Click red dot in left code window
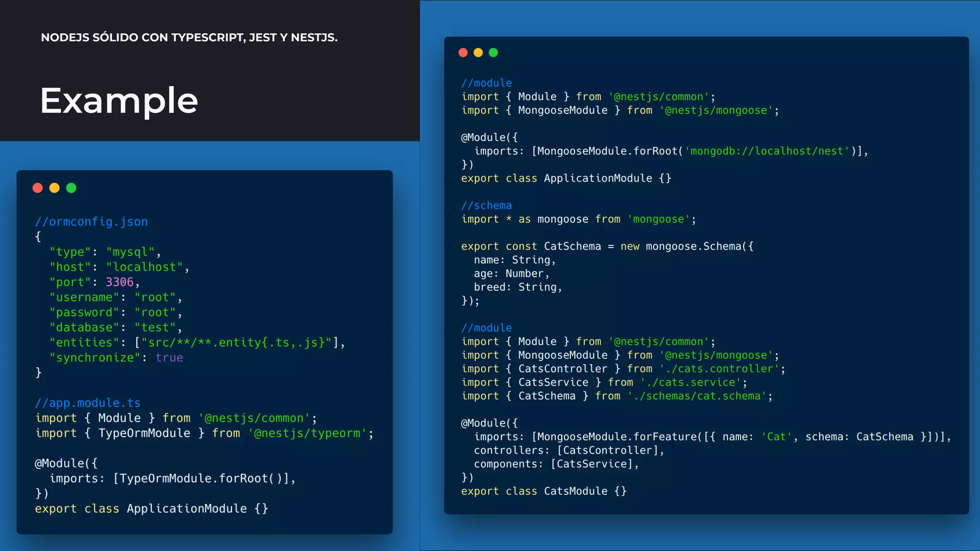 point(38,188)
